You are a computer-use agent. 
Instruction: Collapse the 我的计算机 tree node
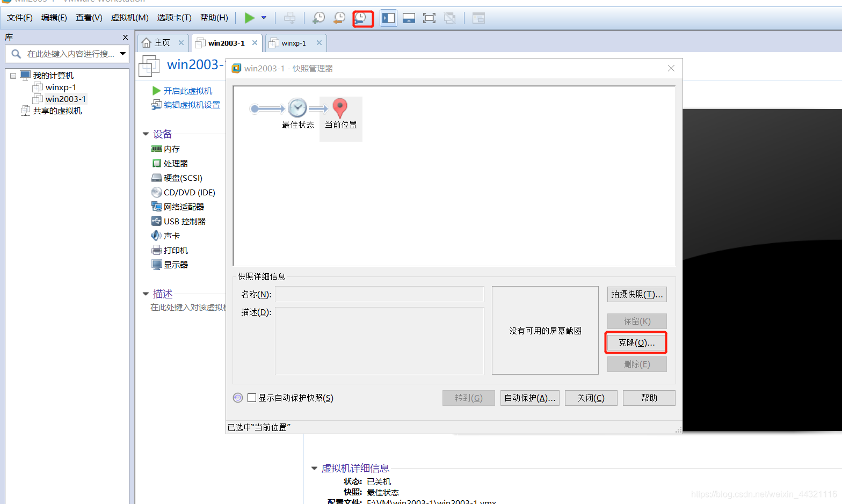pos(13,76)
